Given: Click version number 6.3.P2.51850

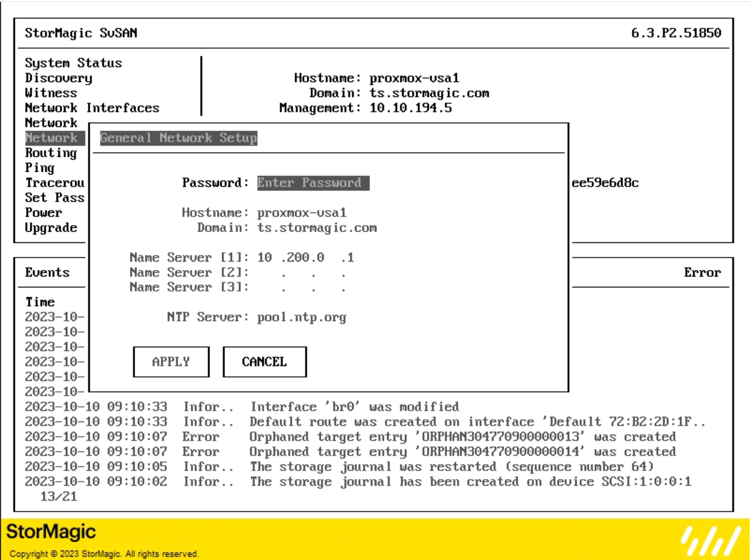Looking at the screenshot, I should coord(676,33).
